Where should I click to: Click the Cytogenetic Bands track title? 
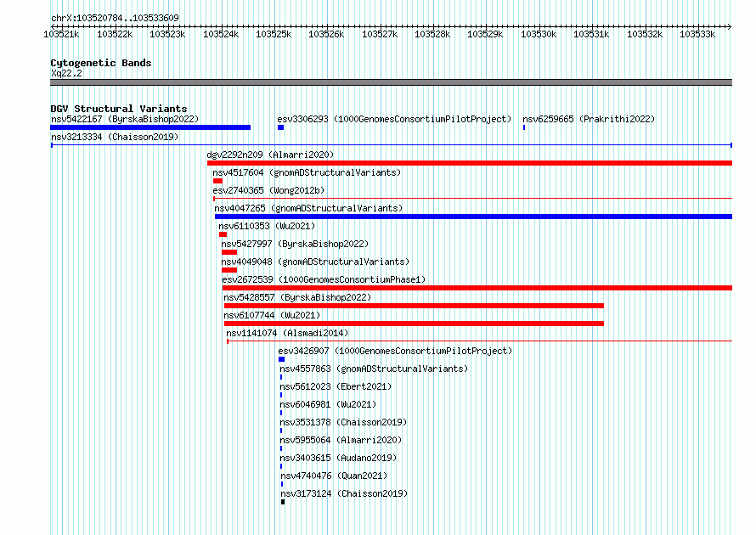(101, 63)
